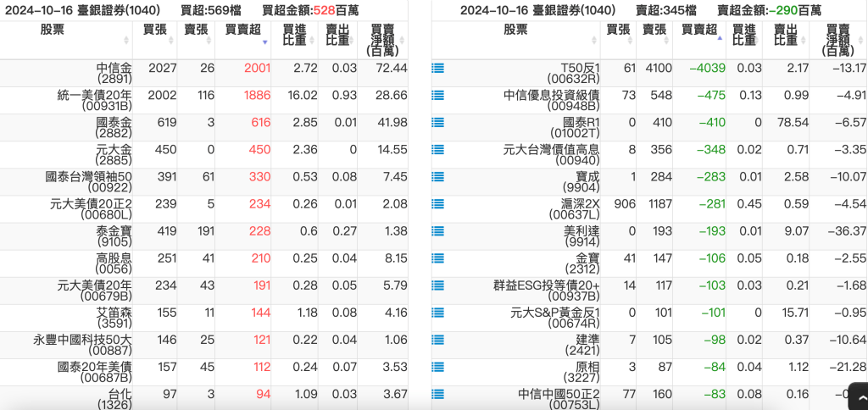The width and height of the screenshot is (868, 410).
Task: Open the list icon beside 元大台灣價值高息
Action: click(437, 150)
